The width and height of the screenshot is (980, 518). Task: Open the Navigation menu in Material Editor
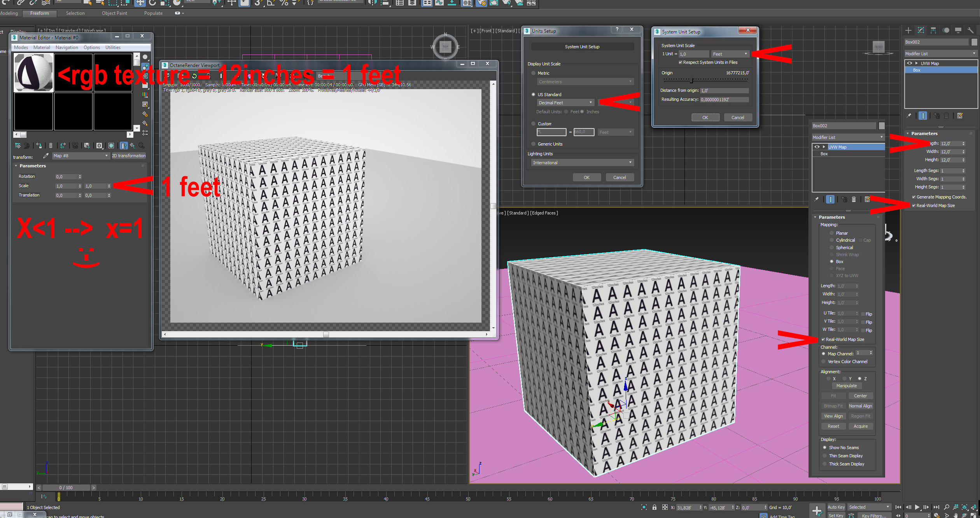(66, 47)
